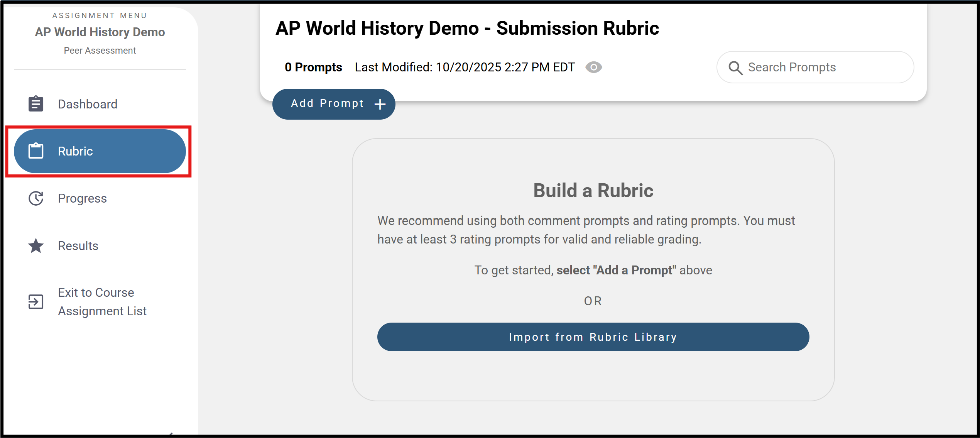Click the plus icon on Add Prompt
The image size is (980, 438).
click(x=380, y=104)
